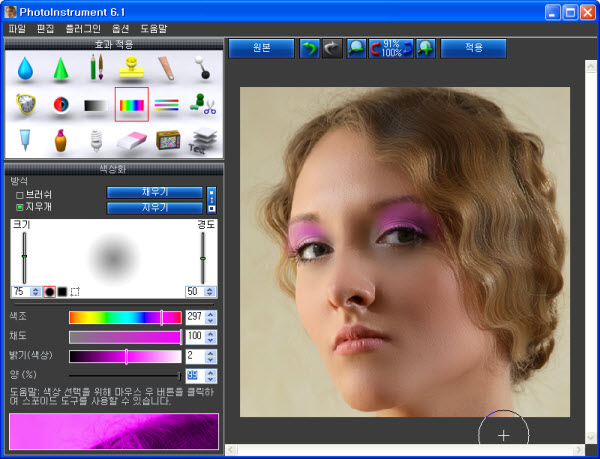Select dotted selection brush shape
Screen dimensions: 600x459
(75, 292)
